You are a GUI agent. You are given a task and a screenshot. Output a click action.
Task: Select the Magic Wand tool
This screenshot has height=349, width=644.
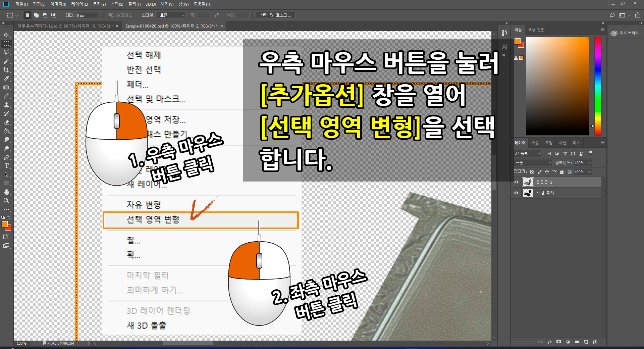click(6, 61)
